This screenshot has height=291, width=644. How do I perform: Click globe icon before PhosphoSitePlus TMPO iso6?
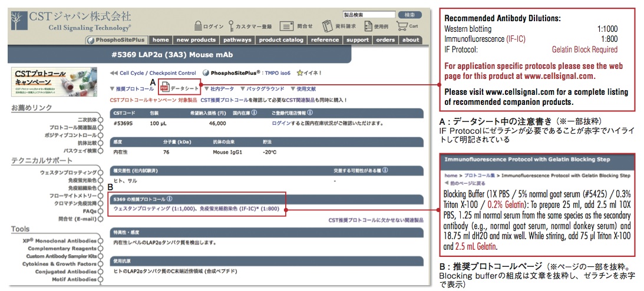point(206,73)
